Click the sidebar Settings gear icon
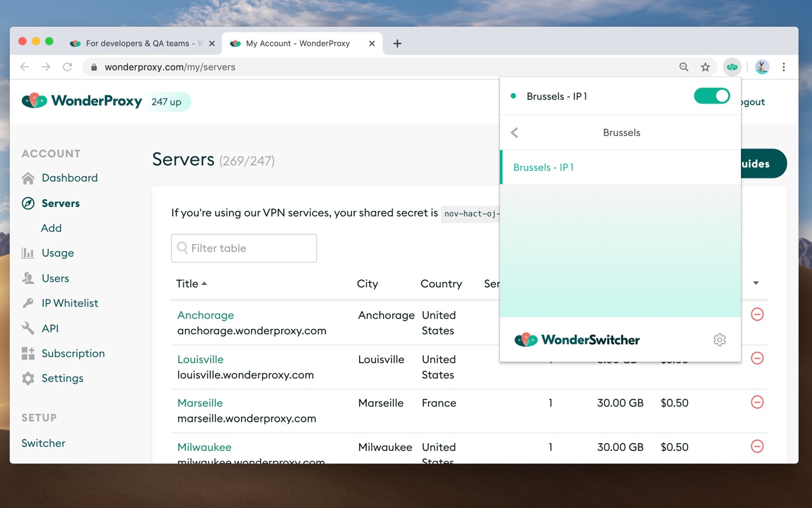Screen dimensions: 812x508 pos(28,378)
